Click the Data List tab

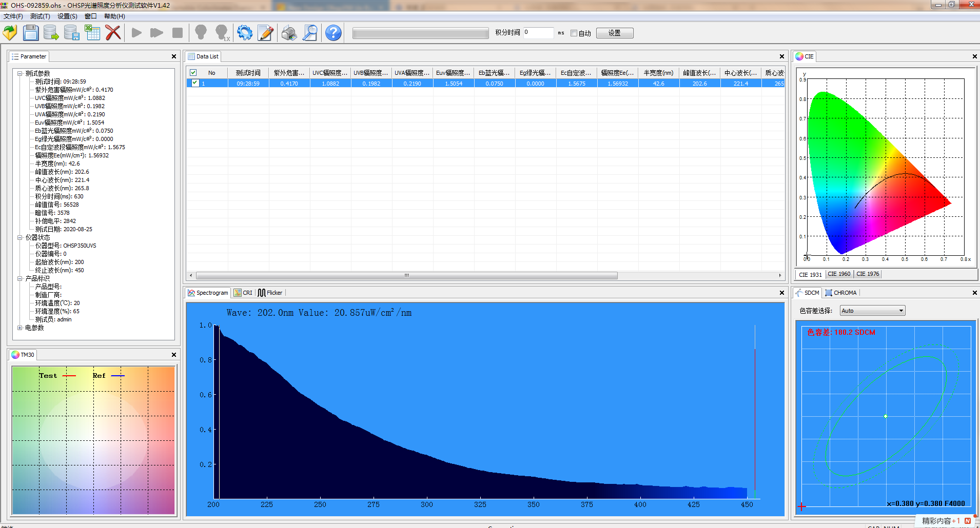[x=203, y=56]
